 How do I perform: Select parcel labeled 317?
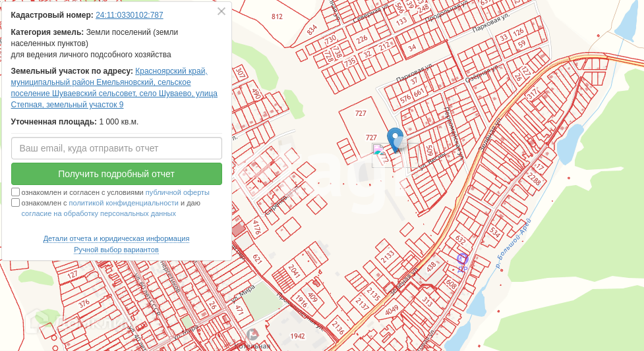point(533,94)
